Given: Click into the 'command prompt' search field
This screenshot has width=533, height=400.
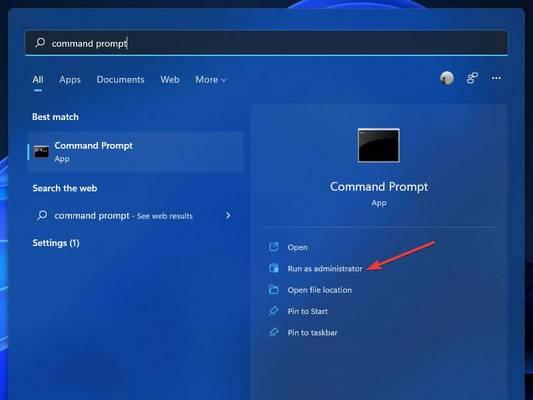Looking at the screenshot, I should pyautogui.click(x=266, y=43).
